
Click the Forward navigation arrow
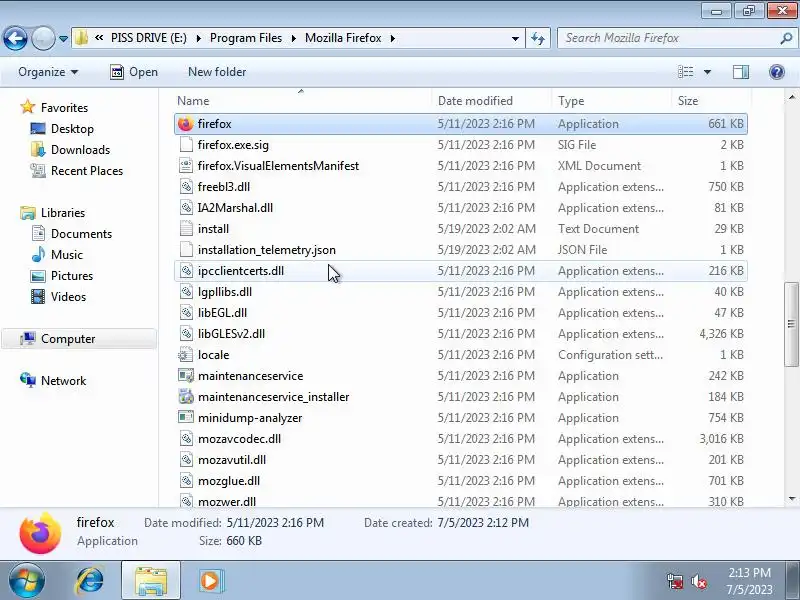[x=43, y=38]
